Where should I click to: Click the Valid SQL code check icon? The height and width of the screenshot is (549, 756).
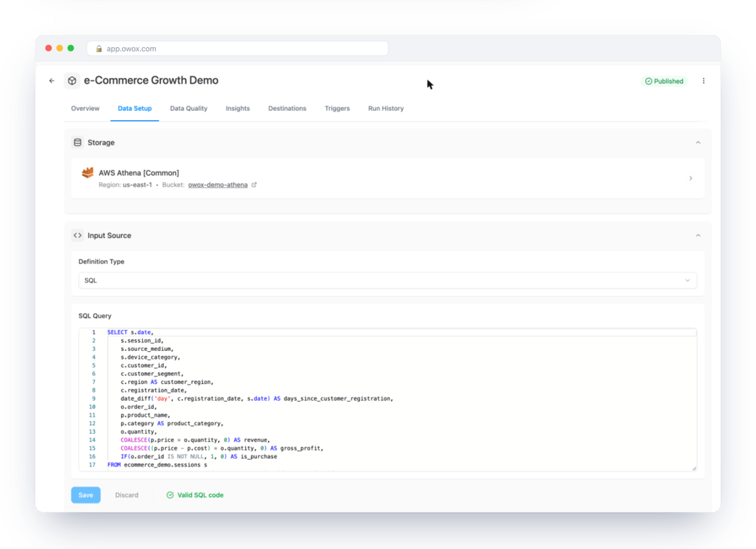(170, 495)
